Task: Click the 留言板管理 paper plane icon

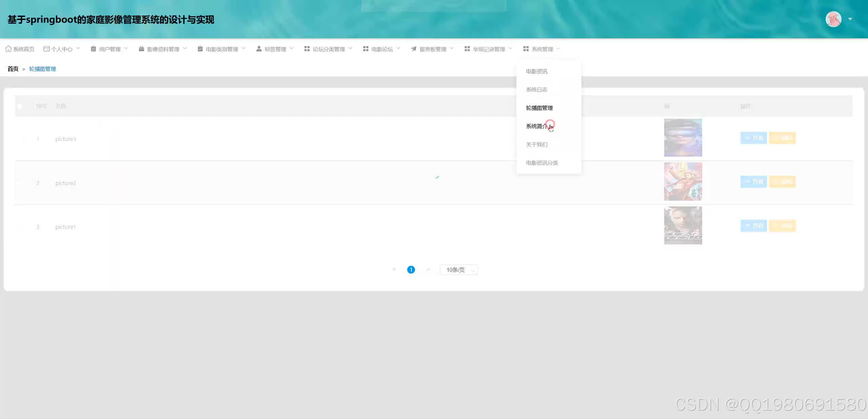Action: point(414,49)
